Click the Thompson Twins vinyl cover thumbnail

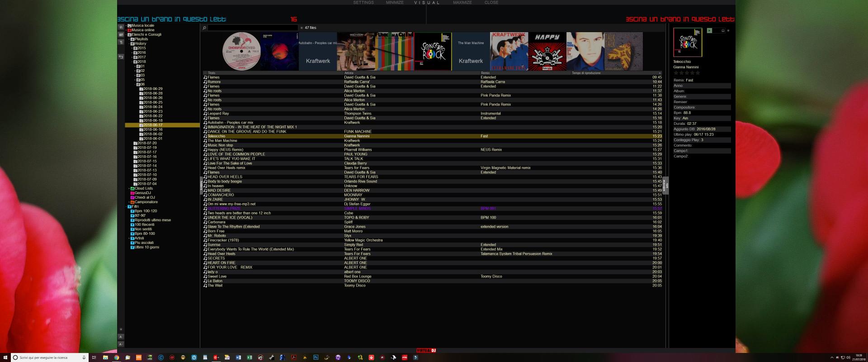coord(241,51)
